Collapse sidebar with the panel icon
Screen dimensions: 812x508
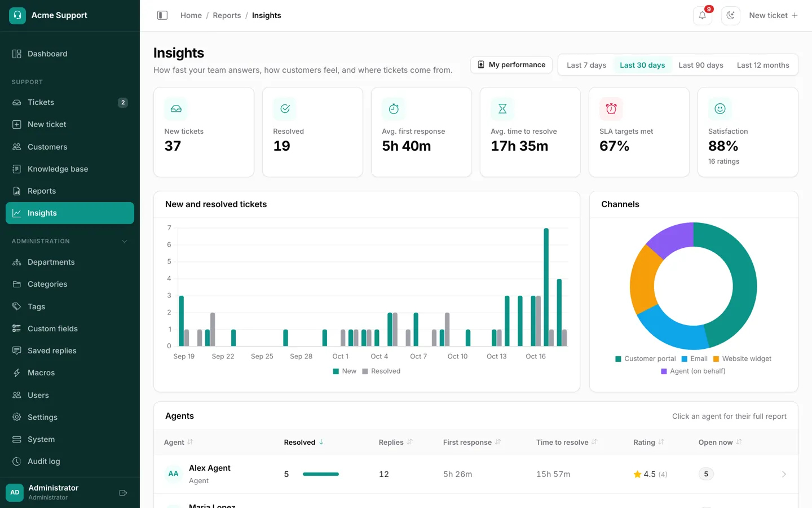162,15
